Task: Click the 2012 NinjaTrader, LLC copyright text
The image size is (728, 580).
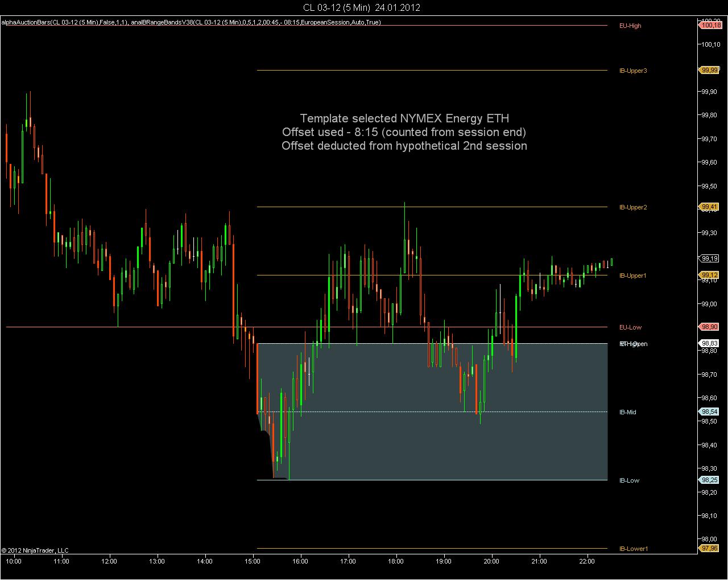Action: (x=35, y=550)
